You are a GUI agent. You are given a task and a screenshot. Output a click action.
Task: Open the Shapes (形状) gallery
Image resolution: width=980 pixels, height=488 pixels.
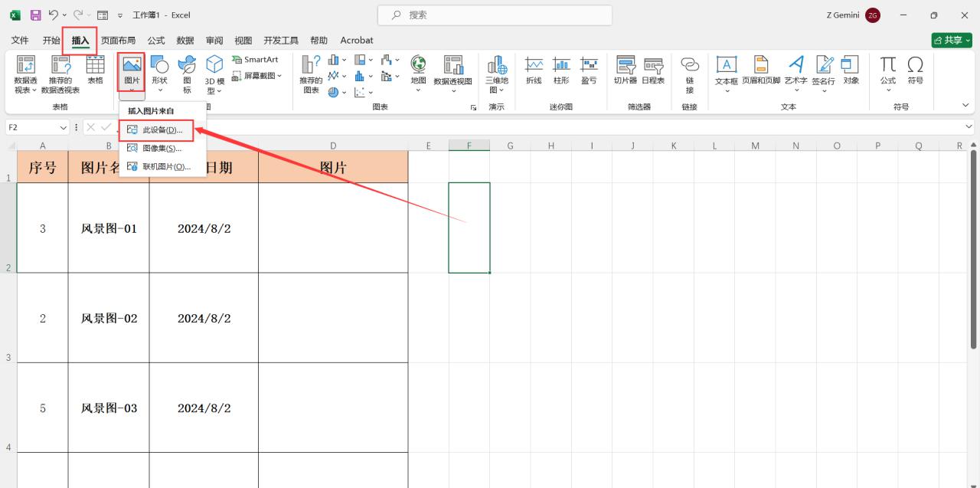pos(159,74)
